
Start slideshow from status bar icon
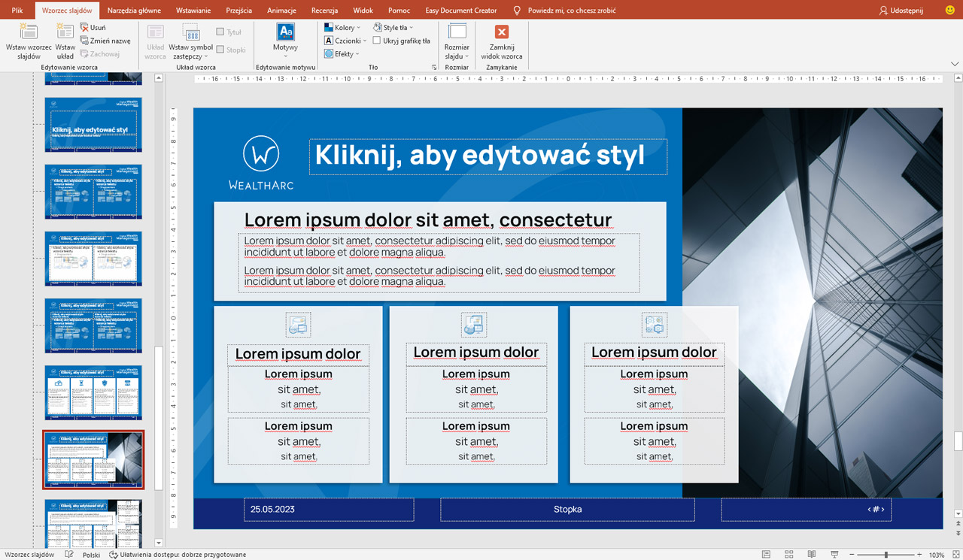tap(834, 555)
